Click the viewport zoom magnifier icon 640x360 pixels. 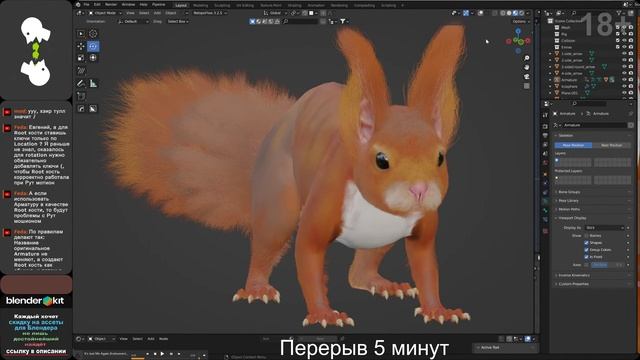(527, 58)
